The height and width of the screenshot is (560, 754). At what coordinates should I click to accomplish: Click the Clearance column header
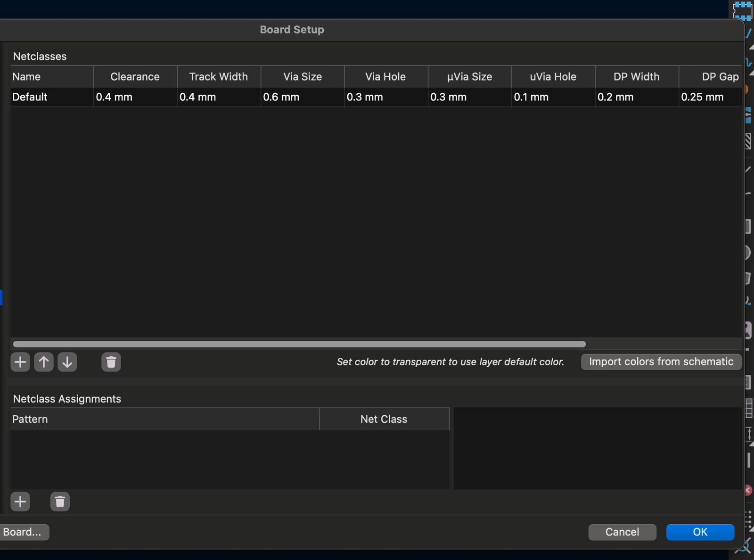point(135,76)
